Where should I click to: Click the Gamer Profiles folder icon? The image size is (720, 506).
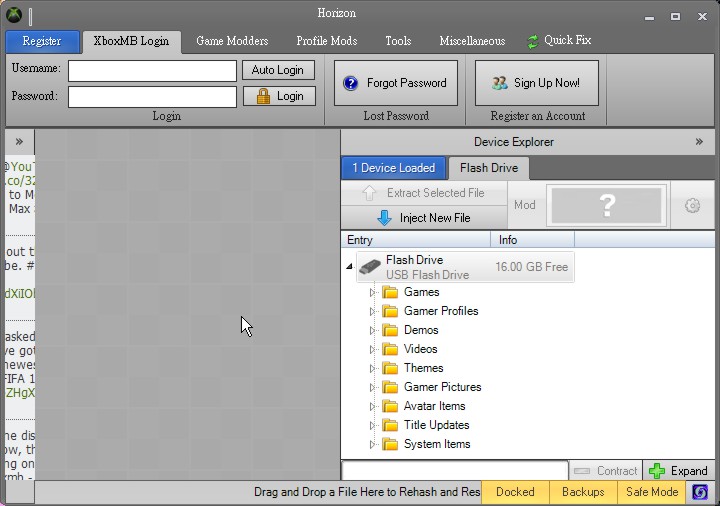390,311
